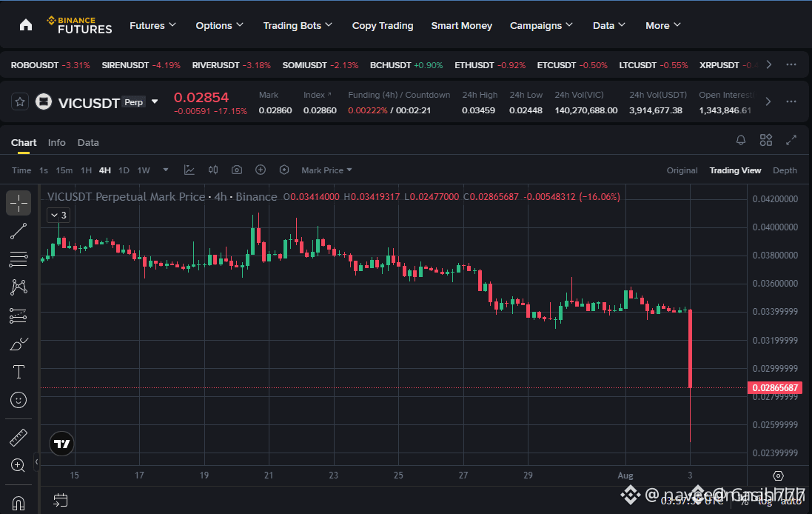Viewport: 812px width, 514px height.
Task: Open the Options dropdown menu
Action: click(220, 25)
